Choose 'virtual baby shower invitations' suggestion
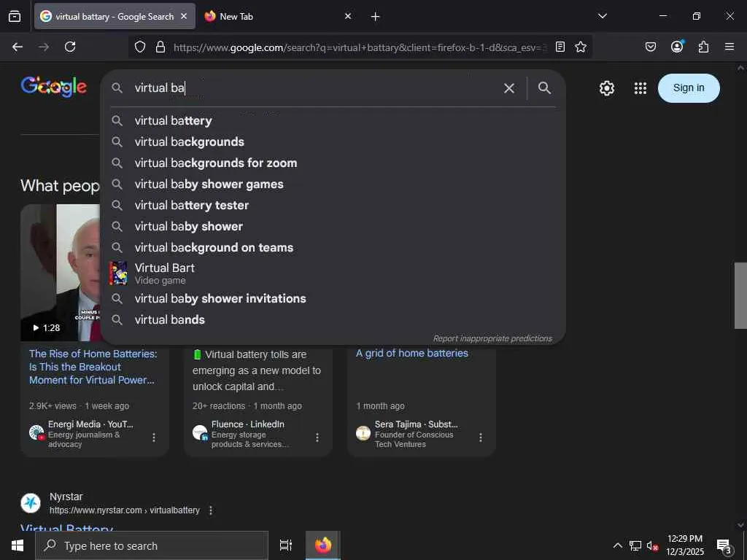This screenshot has height=560, width=747. click(333, 298)
